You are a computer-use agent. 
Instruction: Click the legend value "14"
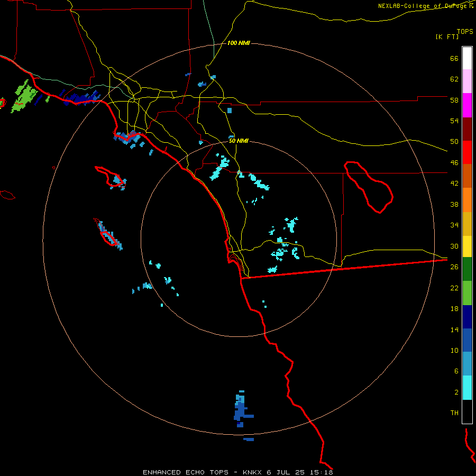(454, 329)
